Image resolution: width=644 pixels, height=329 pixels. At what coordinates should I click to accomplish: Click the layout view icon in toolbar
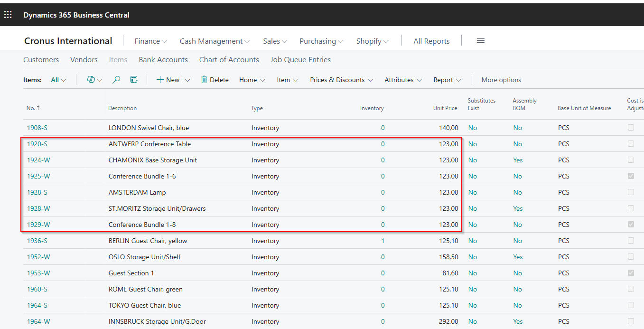point(134,80)
